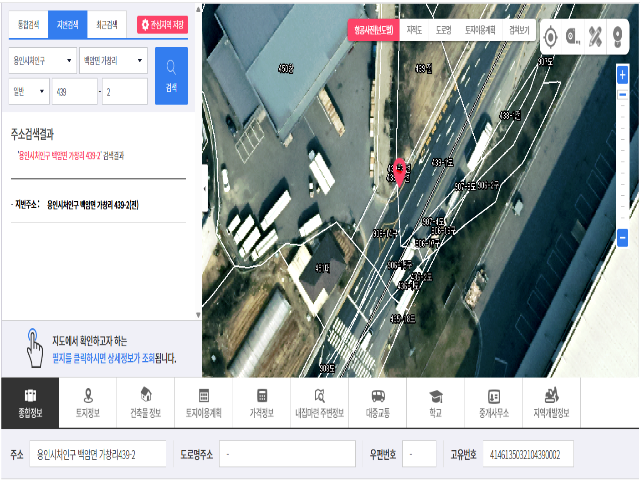Expand the 백암면 가창리 village dropdown
640x480 pixels.
[113, 61]
